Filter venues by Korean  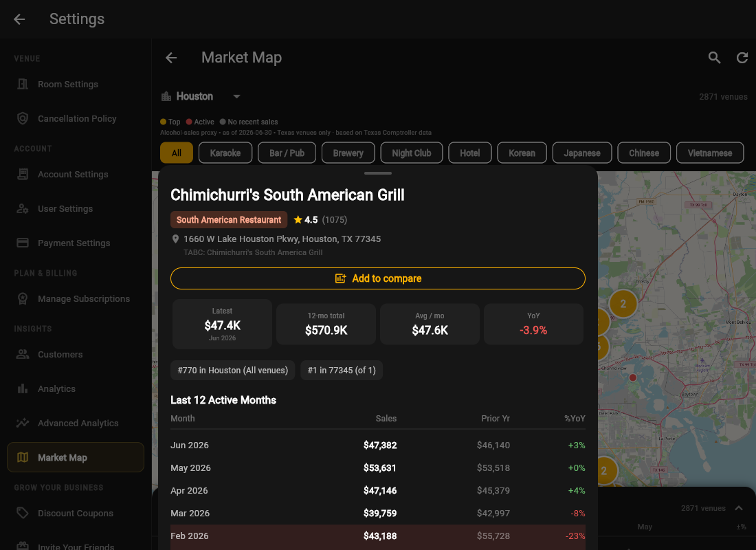tap(522, 153)
